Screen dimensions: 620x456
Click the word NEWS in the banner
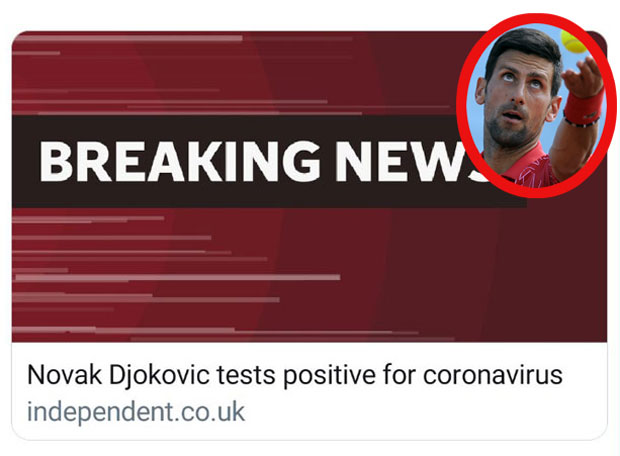coord(409,161)
